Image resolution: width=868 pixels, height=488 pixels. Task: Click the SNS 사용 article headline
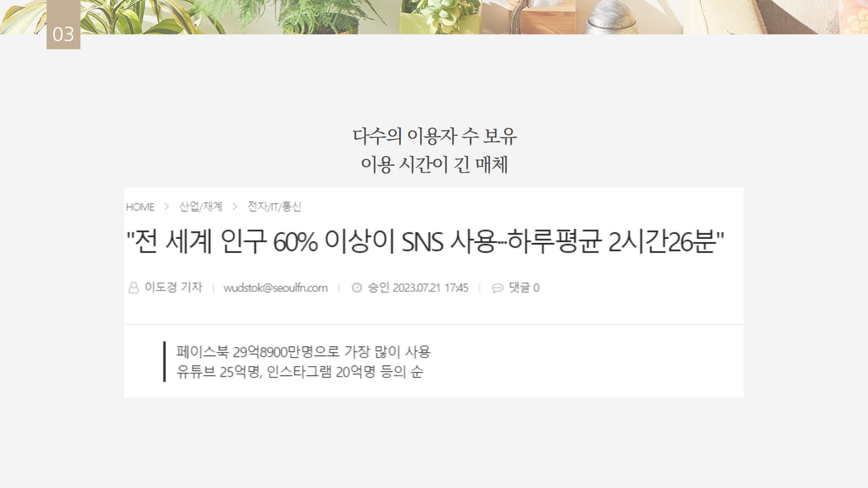click(425, 241)
